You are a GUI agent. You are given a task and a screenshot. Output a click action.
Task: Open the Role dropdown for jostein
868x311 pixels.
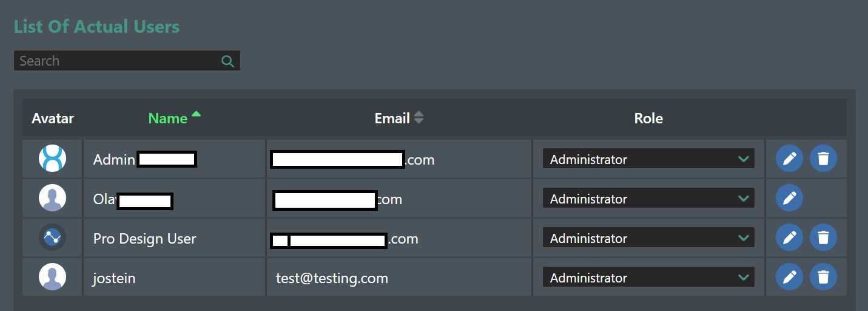click(648, 277)
